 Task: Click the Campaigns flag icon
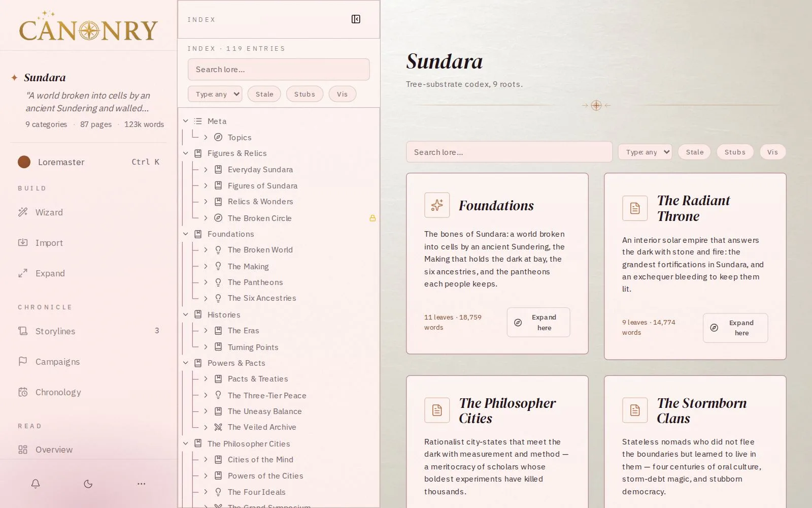coord(23,362)
